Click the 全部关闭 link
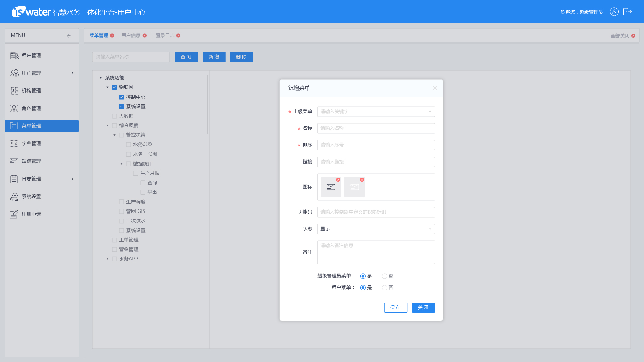Screen dimensions: 644x362 click(620, 36)
